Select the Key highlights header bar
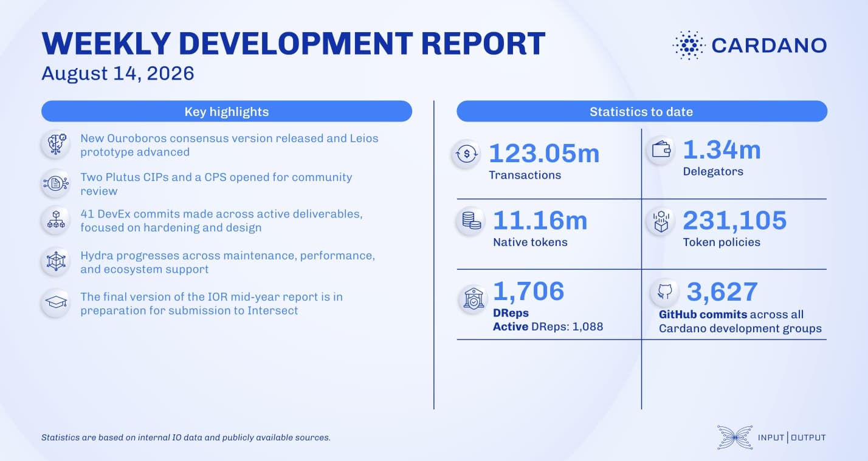 click(227, 112)
